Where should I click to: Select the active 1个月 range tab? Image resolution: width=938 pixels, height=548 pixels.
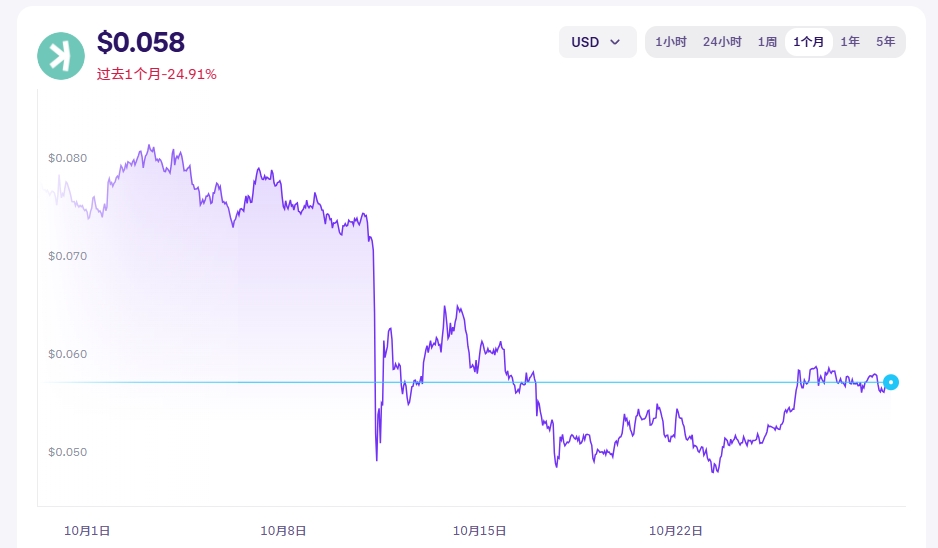point(809,42)
